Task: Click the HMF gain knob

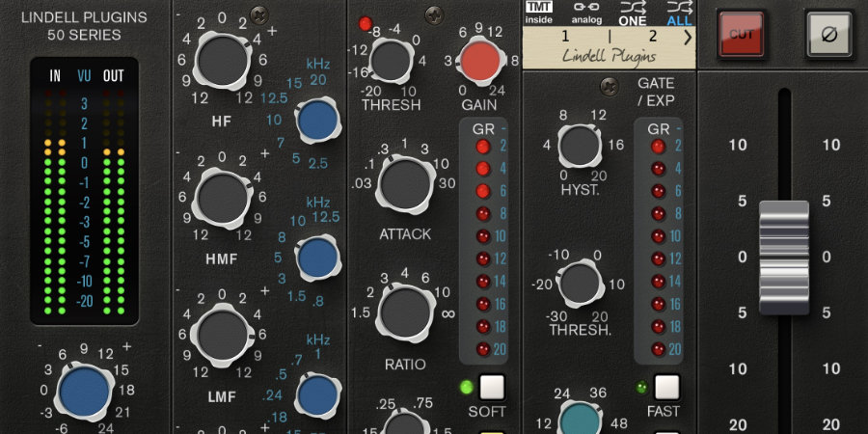Action: click(223, 198)
